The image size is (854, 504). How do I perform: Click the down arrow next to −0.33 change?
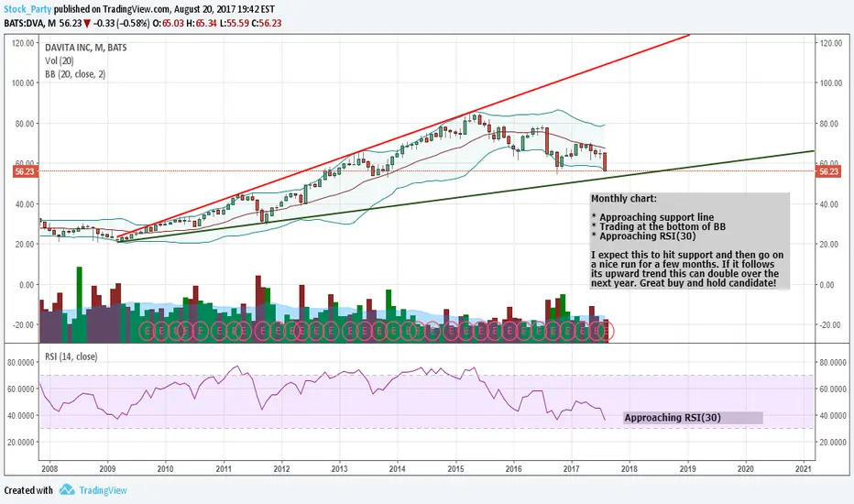pos(87,24)
